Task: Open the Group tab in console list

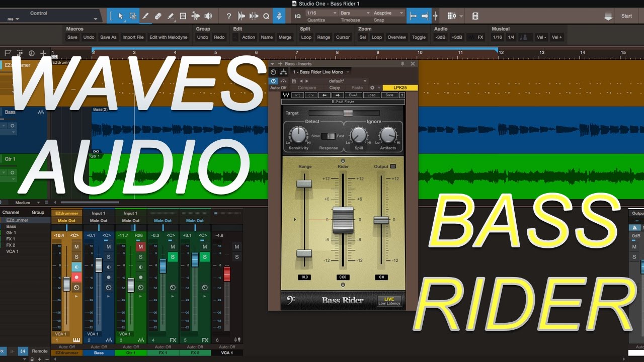Action: point(38,213)
